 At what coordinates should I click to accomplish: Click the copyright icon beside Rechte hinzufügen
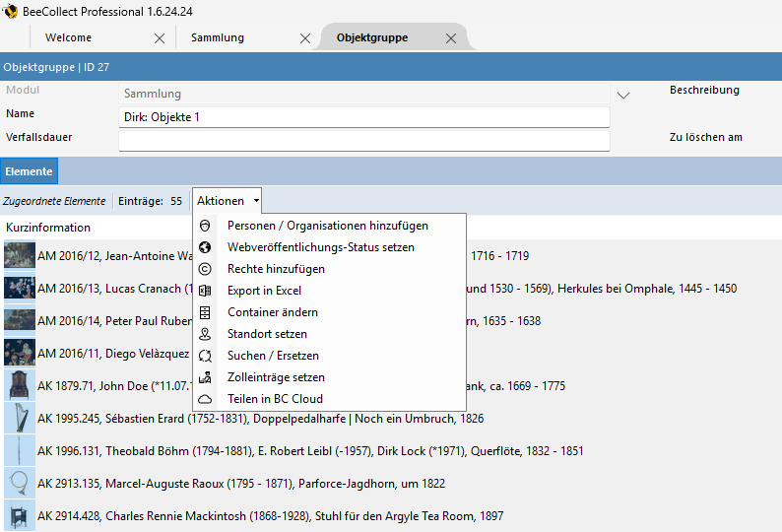click(206, 269)
